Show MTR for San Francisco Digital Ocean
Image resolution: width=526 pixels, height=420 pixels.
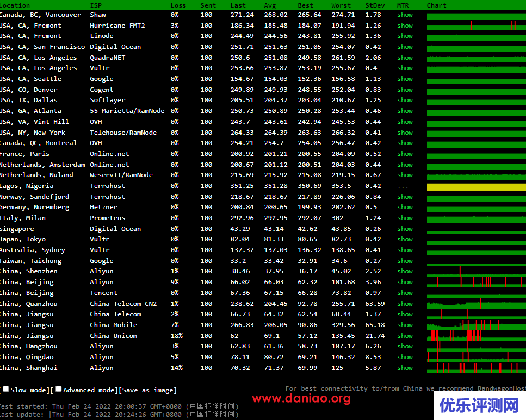[x=405, y=47]
